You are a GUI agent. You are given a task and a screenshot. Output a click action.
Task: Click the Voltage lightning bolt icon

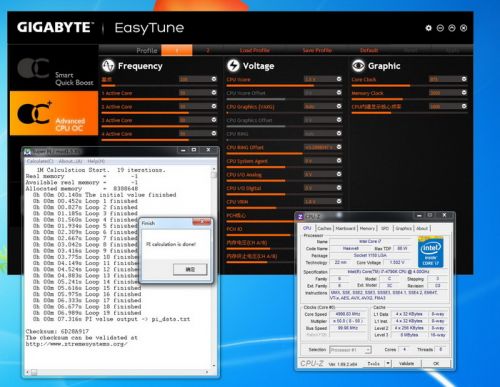[233, 66]
